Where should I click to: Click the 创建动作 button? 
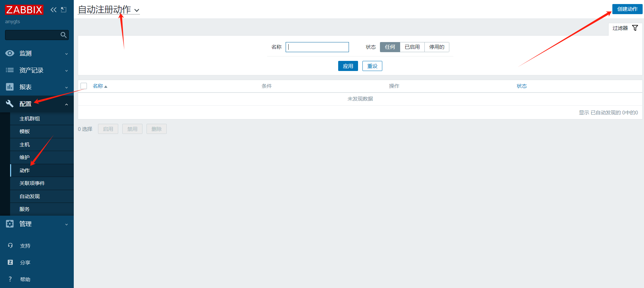click(627, 9)
